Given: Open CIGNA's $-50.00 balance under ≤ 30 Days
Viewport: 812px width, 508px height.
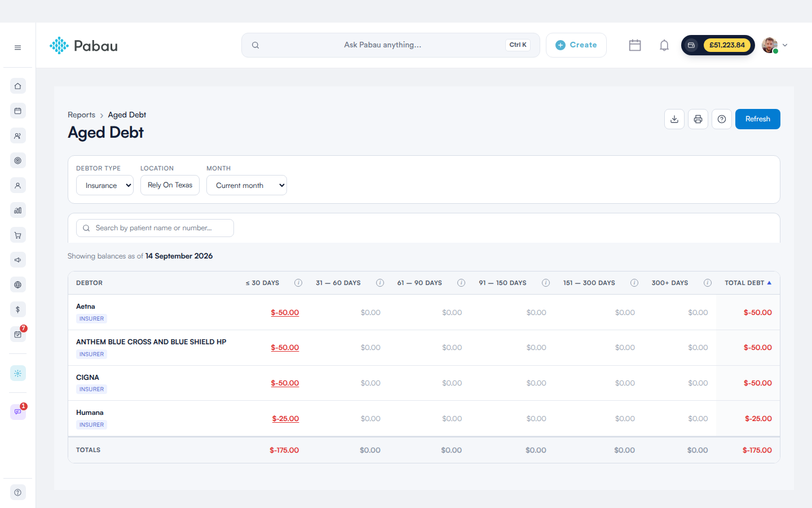Looking at the screenshot, I should 285,383.
